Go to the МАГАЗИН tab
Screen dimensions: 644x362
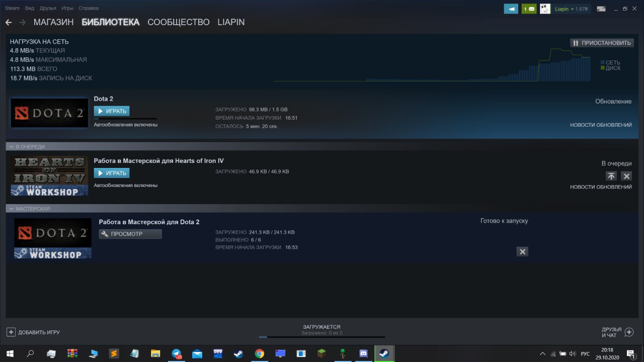point(53,22)
